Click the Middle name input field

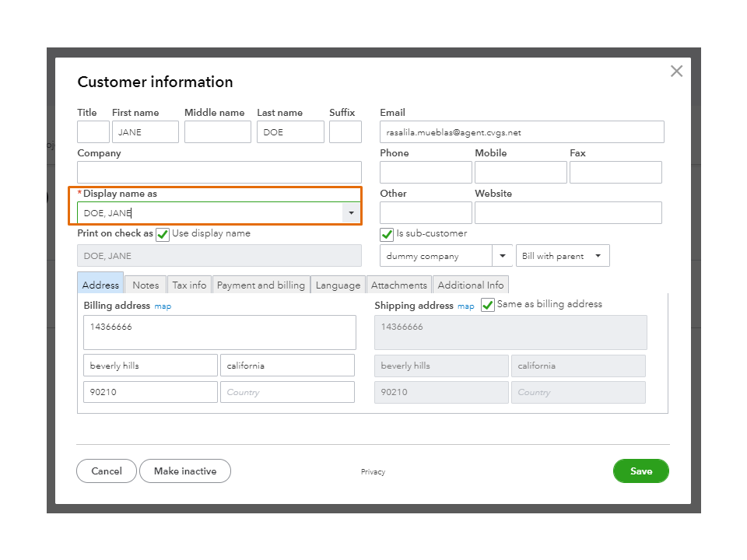pyautogui.click(x=218, y=132)
